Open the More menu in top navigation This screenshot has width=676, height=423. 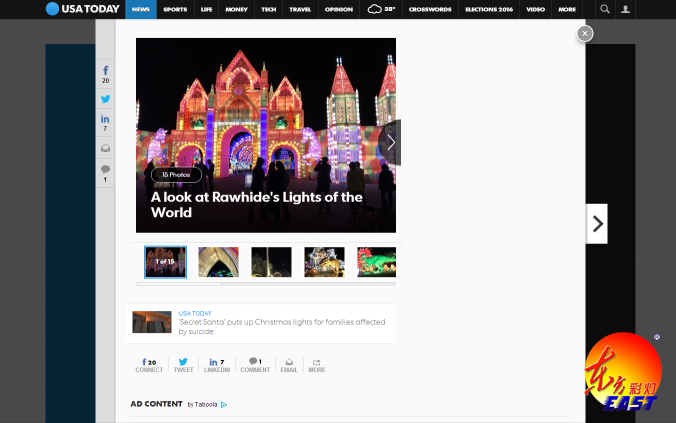[567, 9]
